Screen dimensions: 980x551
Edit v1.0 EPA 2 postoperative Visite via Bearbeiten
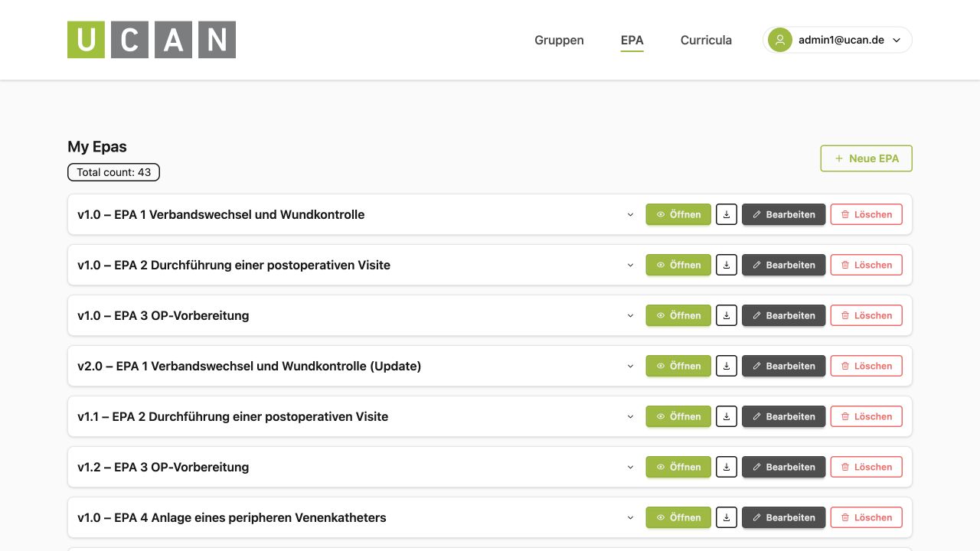point(784,265)
